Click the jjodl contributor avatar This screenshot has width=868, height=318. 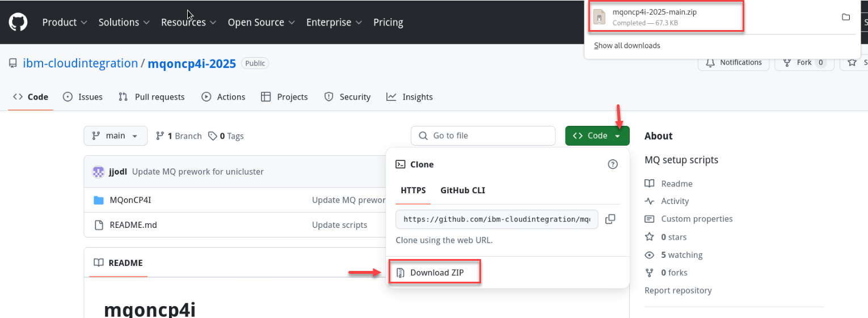[x=99, y=172]
